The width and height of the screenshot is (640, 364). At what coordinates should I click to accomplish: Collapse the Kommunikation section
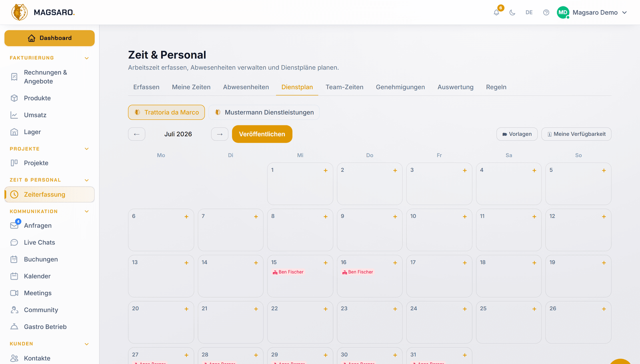click(x=87, y=211)
